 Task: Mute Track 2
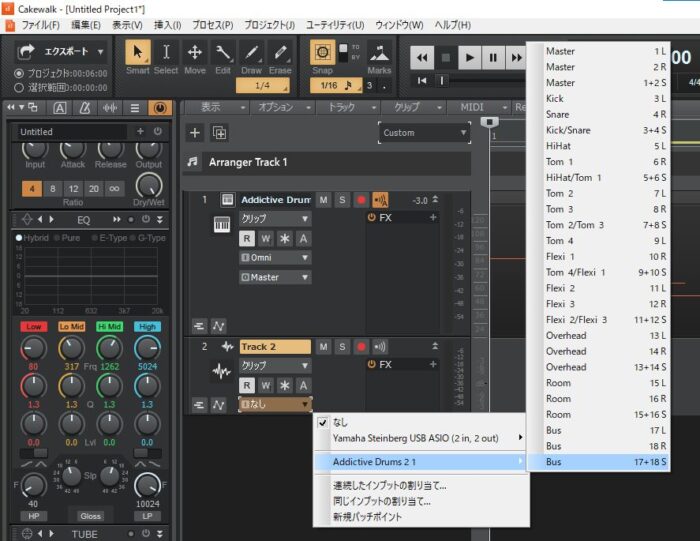coord(324,347)
